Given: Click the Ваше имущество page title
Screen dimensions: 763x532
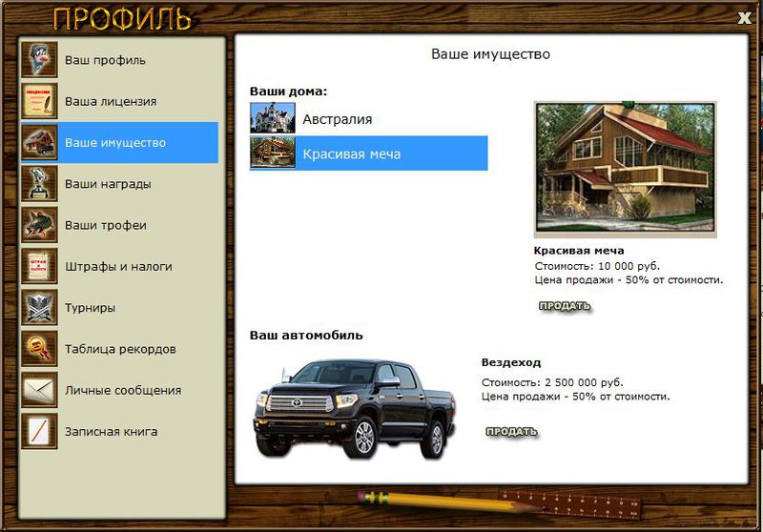Looking at the screenshot, I should pos(490,54).
